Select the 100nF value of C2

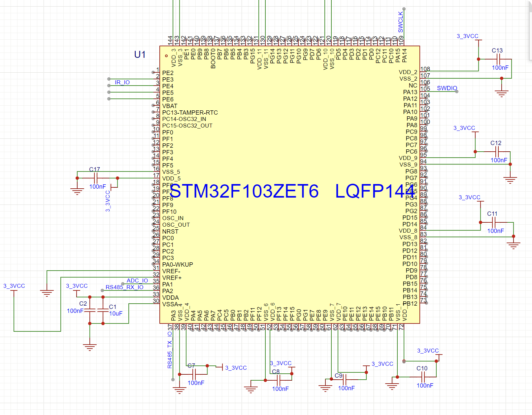point(75,311)
